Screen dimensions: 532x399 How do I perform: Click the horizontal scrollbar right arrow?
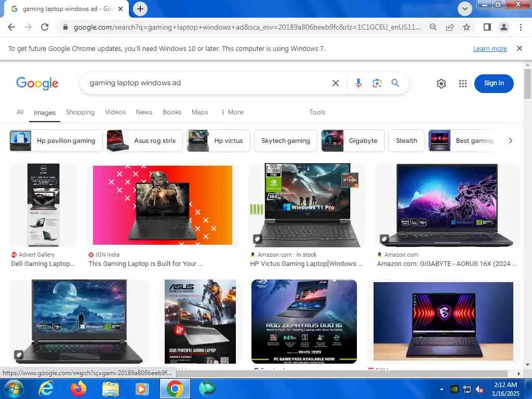point(519,374)
